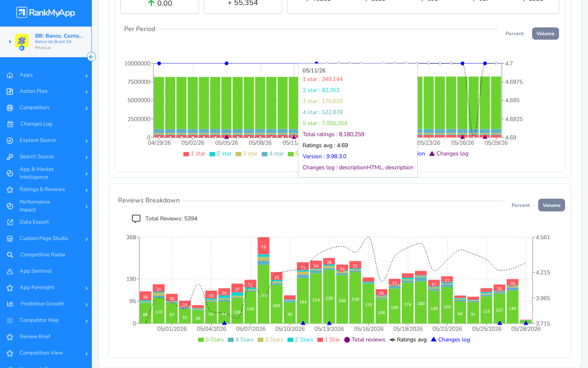
Task: Toggle Changes log series in Reviews Breakdown legend
Action: pyautogui.click(x=450, y=340)
